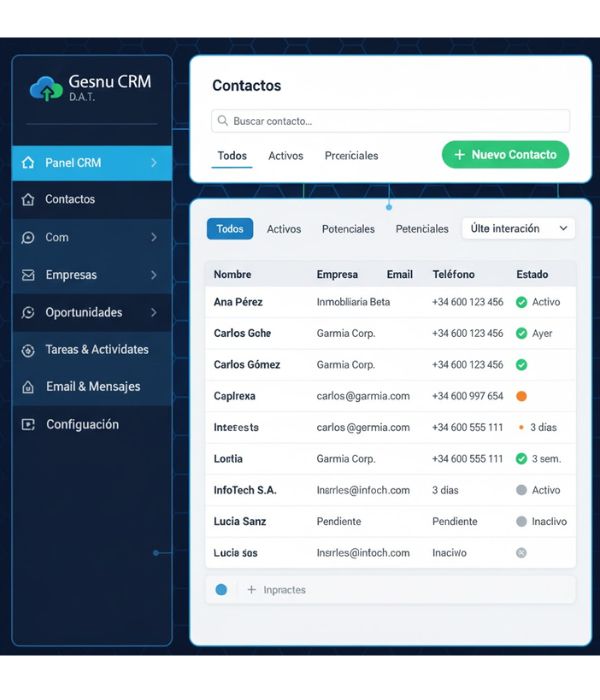Toggle the gray Inactivo status for Lucia Sanz
Image resolution: width=600 pixels, height=700 pixels.
point(521,522)
